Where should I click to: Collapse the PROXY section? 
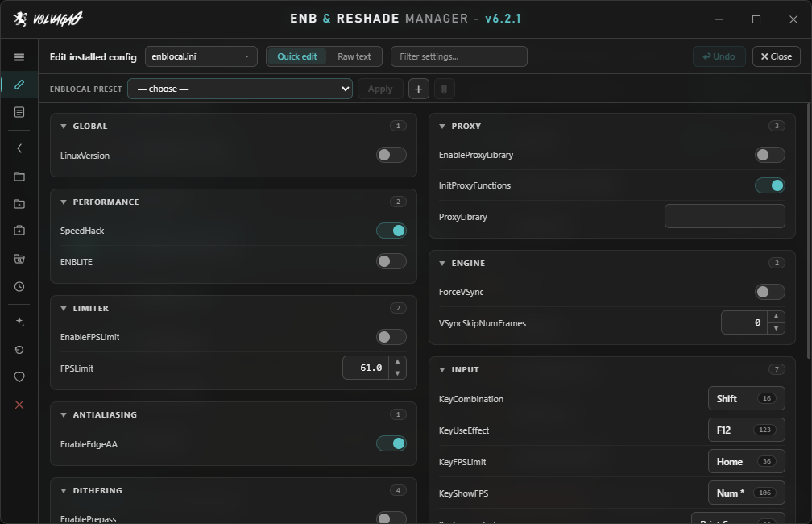click(442, 127)
